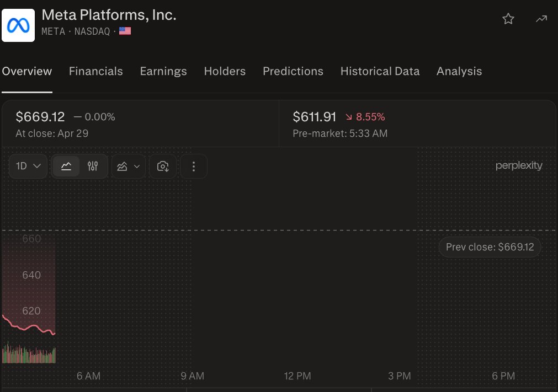Click the $669.12 closing price

tap(40, 116)
